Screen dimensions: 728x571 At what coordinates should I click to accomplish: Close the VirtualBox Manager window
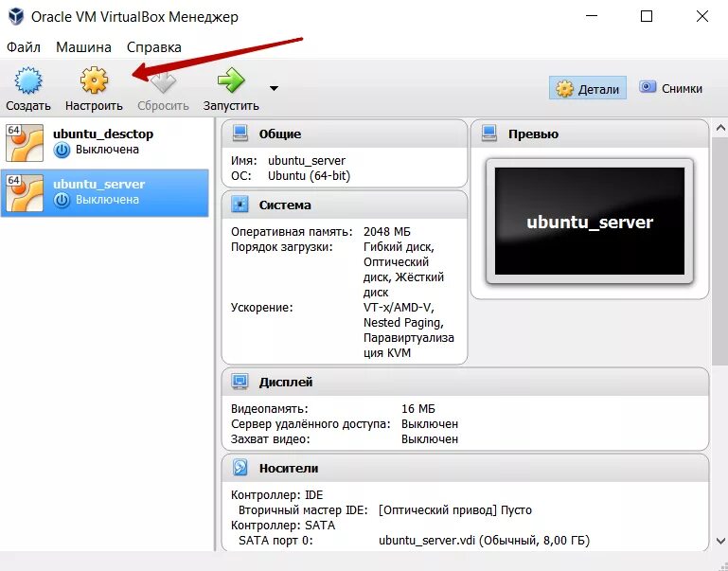click(702, 16)
